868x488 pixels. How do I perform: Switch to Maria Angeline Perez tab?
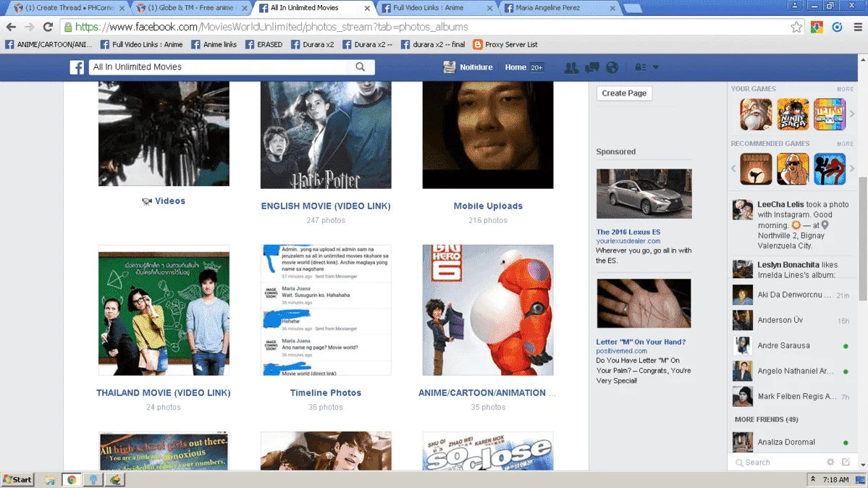click(558, 8)
